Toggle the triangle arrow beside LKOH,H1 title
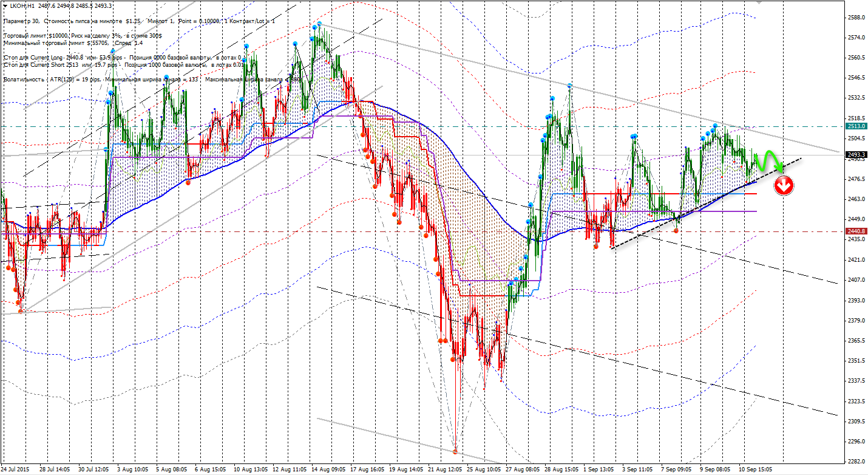This screenshot has height=475, width=868. [x=5, y=6]
